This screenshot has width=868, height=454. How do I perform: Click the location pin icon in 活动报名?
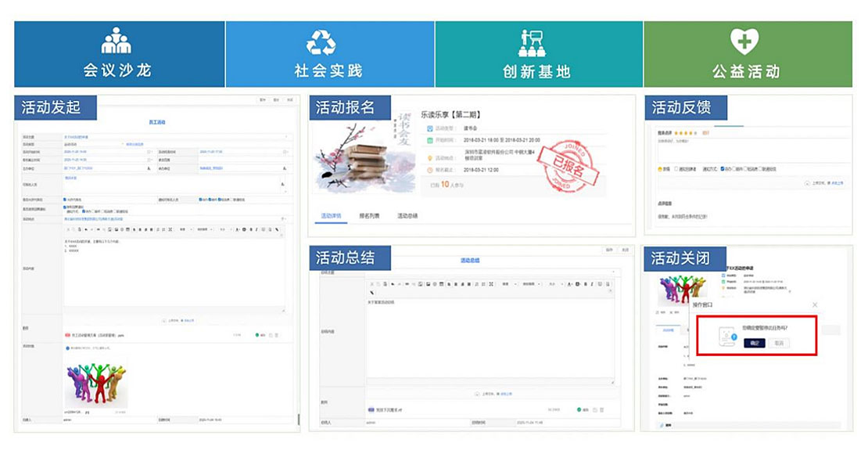[430, 157]
